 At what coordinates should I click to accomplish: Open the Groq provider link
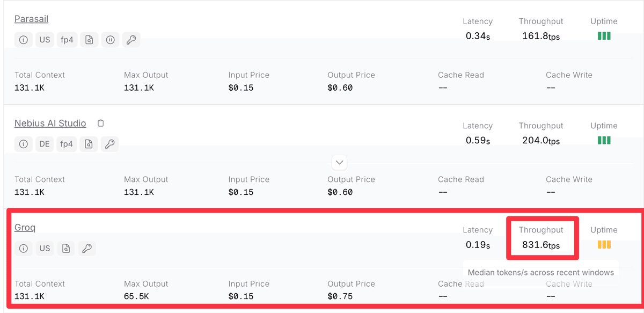click(25, 228)
